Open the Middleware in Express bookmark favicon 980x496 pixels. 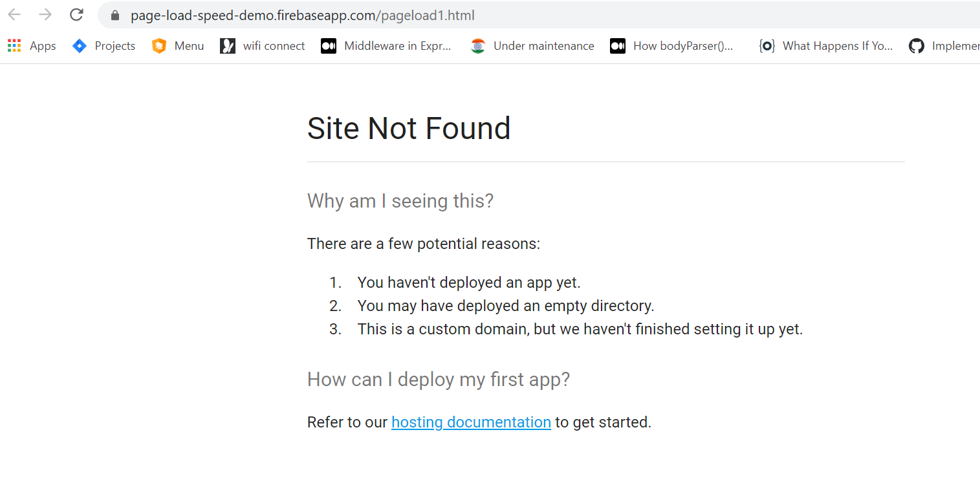pos(329,45)
